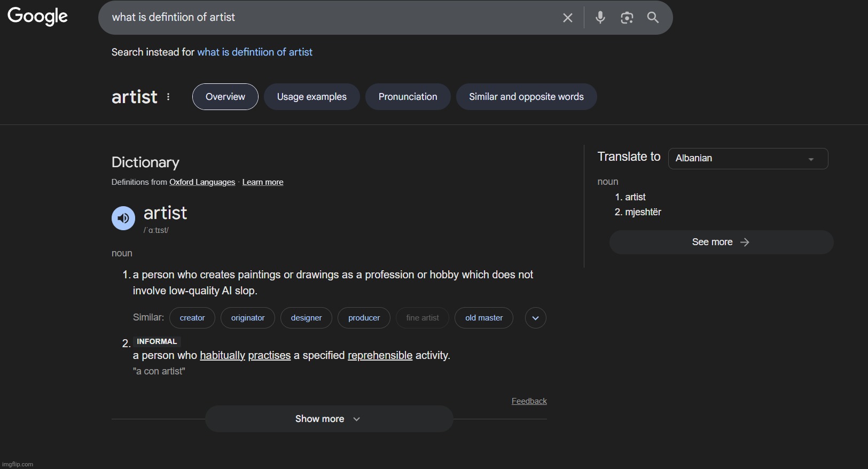
Task: Clear the search box with X icon
Action: [567, 18]
